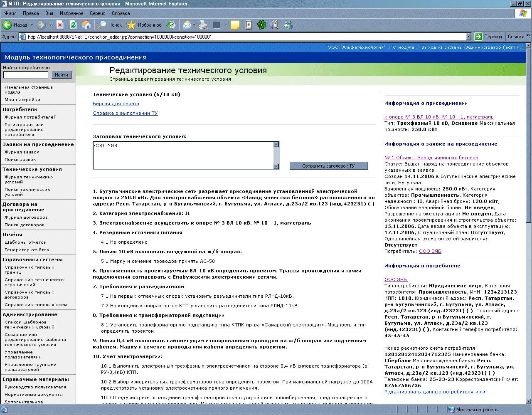Screen dimensions: 532x415
Task: Click the Переход (Go) button
Action: click(x=489, y=37)
